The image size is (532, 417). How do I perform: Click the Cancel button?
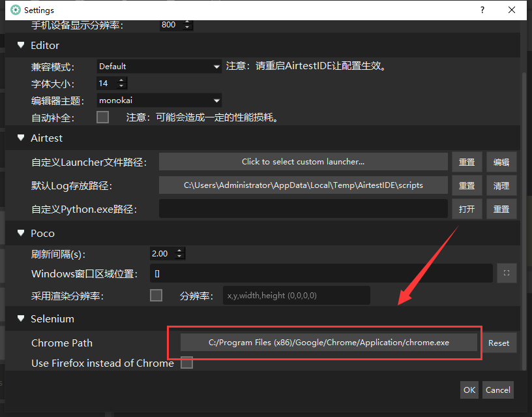497,390
